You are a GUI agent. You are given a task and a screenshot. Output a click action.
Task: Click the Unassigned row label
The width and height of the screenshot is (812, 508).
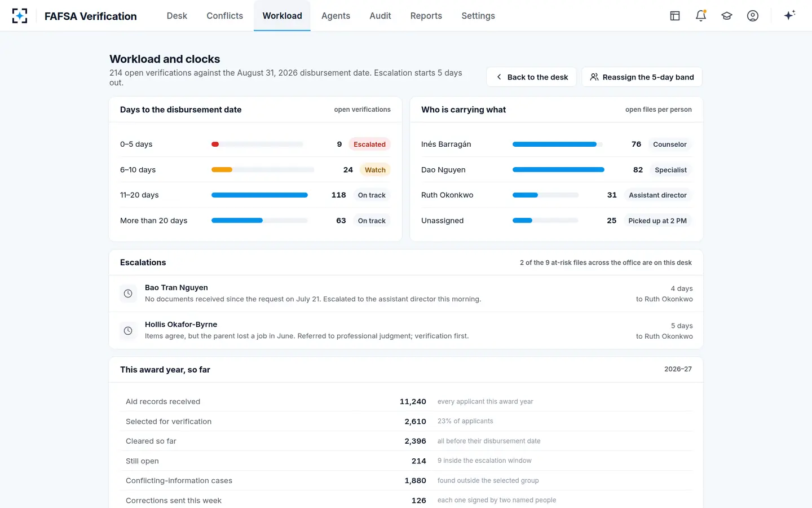pos(442,221)
